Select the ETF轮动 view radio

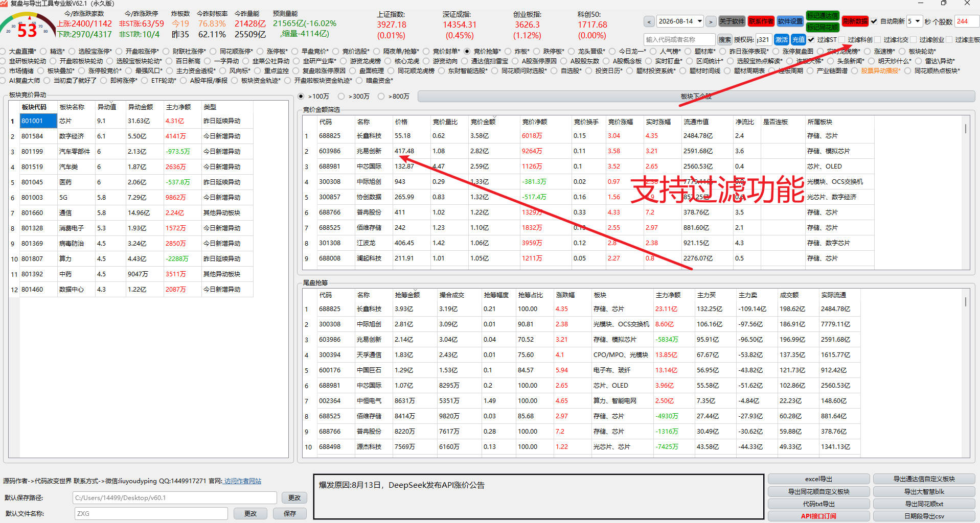[145, 80]
